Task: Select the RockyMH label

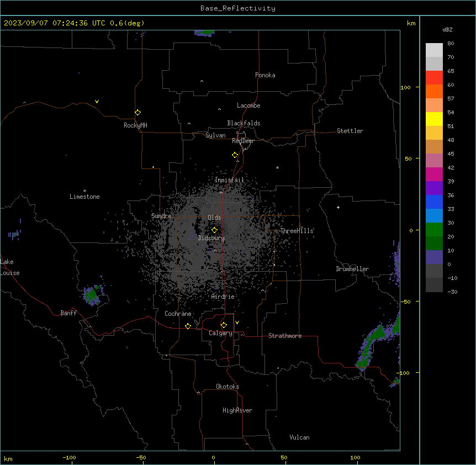Action: point(135,125)
